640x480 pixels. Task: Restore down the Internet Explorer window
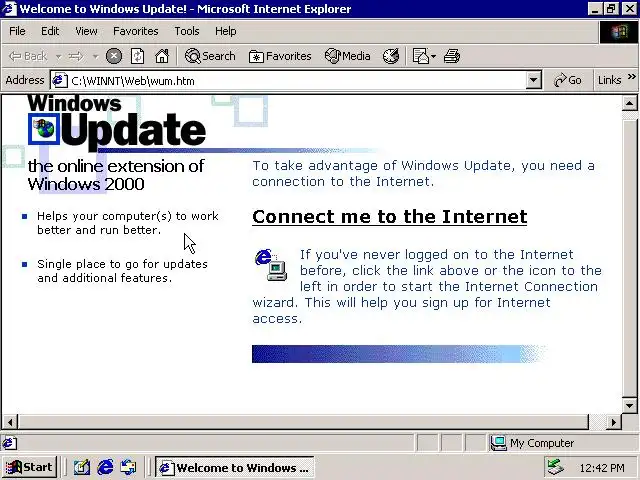[611, 9]
